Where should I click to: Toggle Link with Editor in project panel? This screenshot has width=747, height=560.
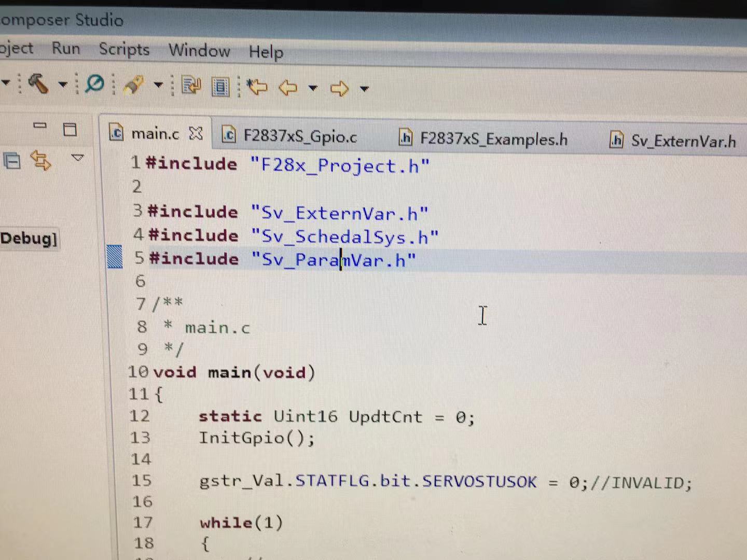point(40,160)
